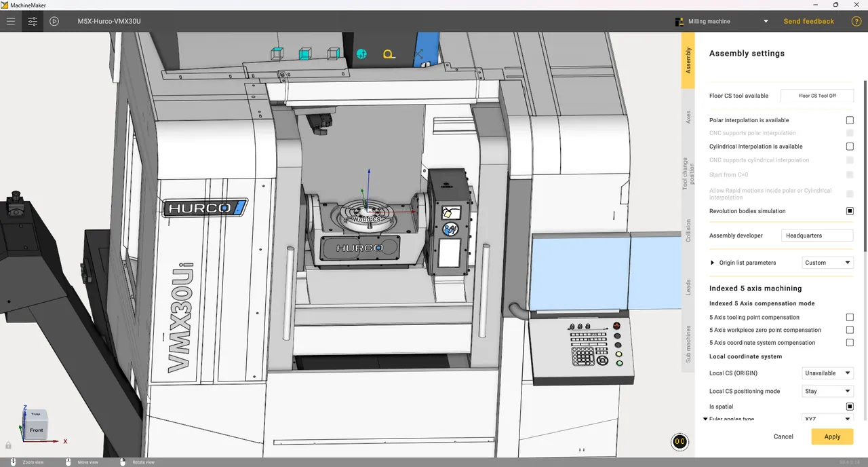Viewport: 868px width, 467px height.
Task: Click the crossed arrows axes icon
Action: 418,54
